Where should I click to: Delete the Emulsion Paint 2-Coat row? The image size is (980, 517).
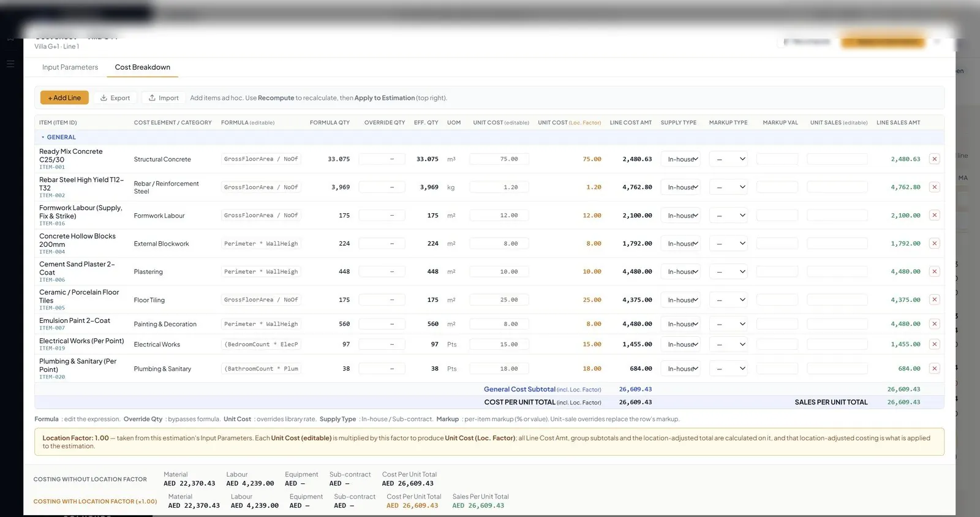point(934,323)
